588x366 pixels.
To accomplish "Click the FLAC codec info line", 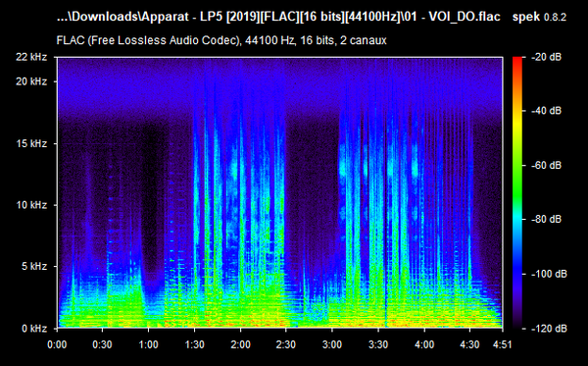I will (x=221, y=40).
